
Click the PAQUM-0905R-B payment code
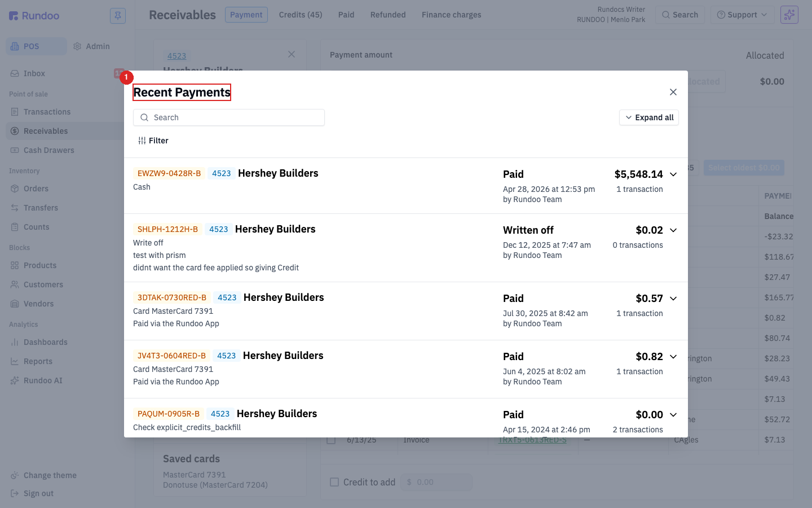click(x=169, y=414)
